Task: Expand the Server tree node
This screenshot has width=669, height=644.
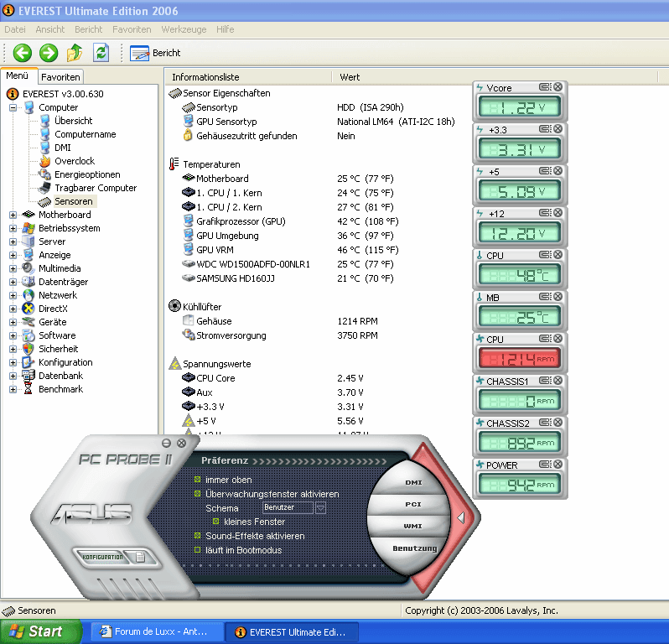Action: [13, 241]
